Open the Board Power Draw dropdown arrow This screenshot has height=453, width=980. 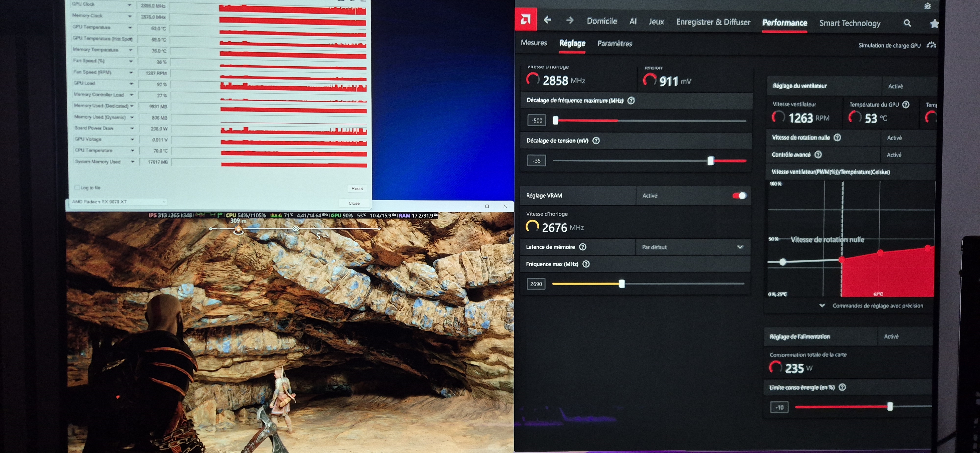132,128
